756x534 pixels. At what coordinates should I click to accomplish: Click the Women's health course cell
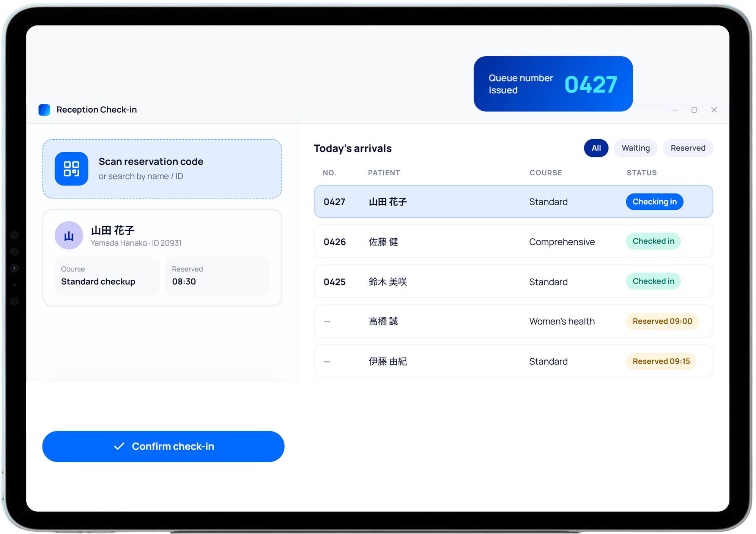pyautogui.click(x=562, y=321)
